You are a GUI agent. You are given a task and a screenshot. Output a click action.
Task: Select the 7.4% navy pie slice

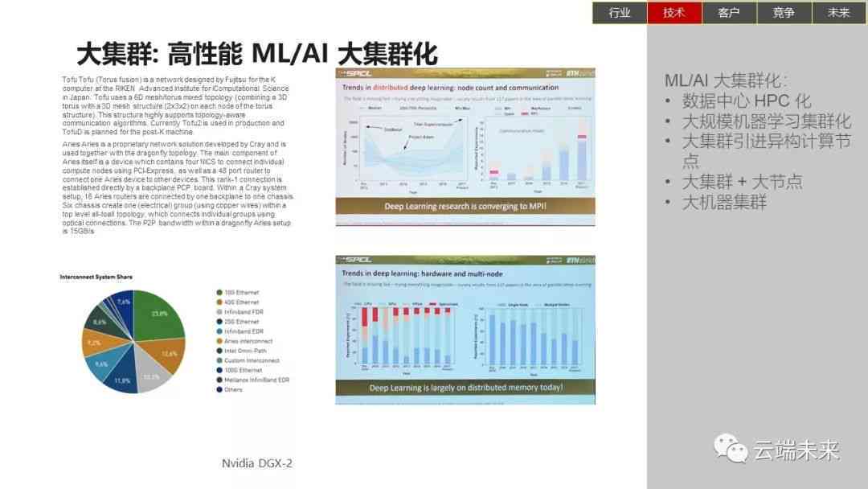(125, 307)
